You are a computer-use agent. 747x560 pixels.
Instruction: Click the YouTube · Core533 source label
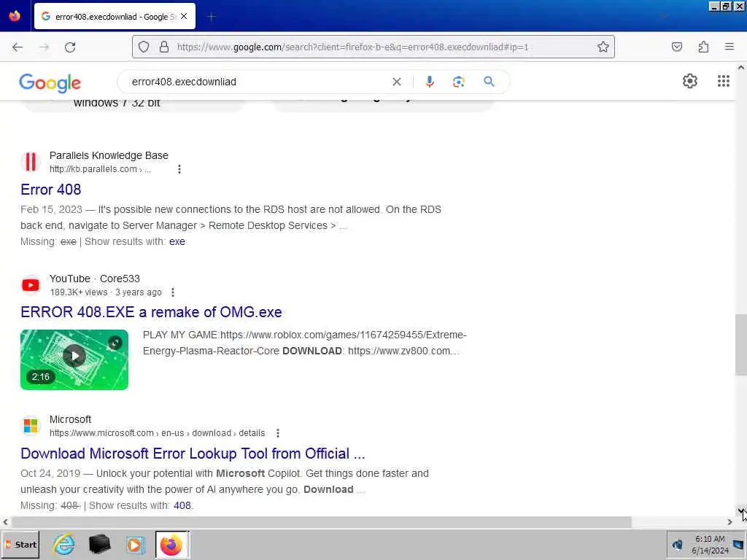coord(95,279)
